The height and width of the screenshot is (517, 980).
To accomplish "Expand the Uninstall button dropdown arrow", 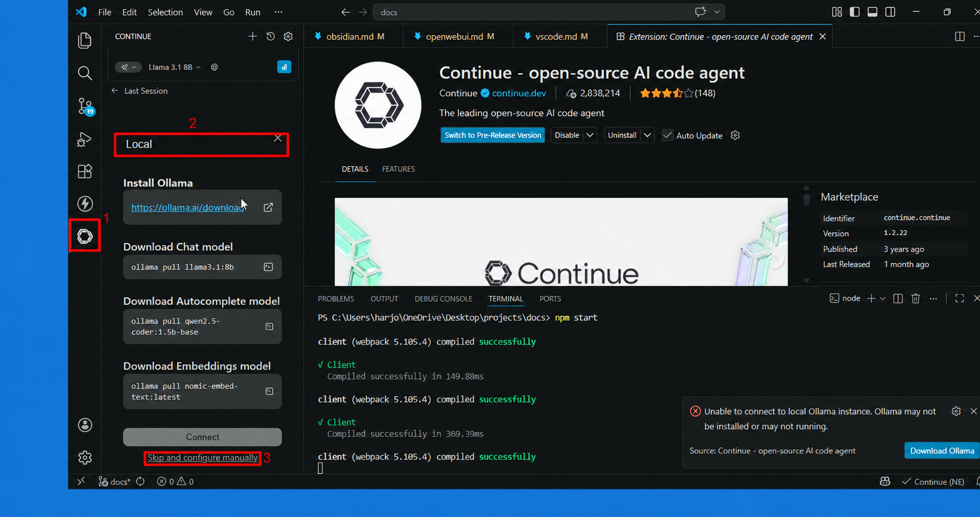I will point(647,135).
